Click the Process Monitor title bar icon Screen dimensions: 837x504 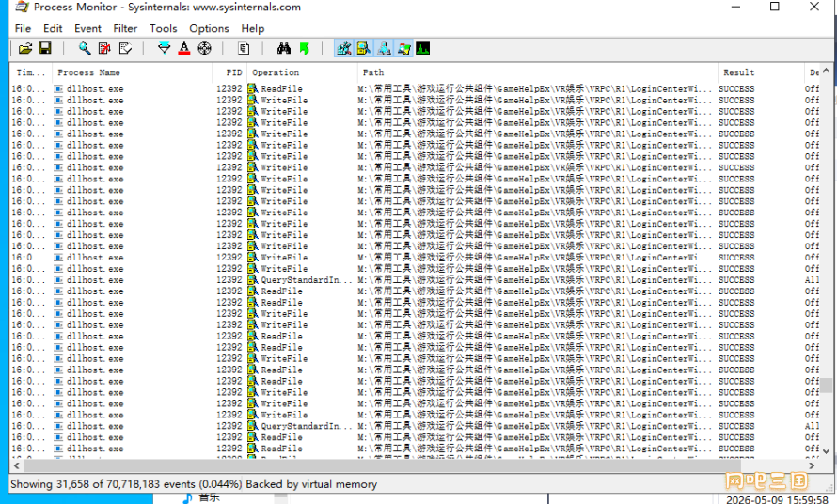(23, 7)
